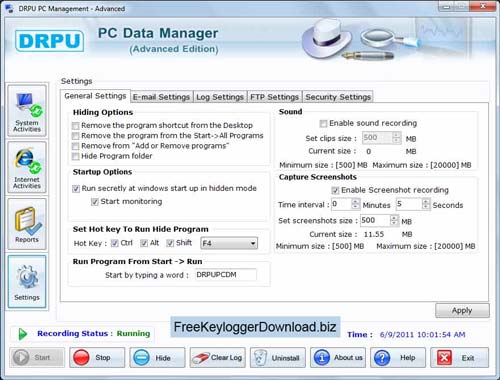
Task: Close the DRPU PC Management window
Action: tap(483, 6)
